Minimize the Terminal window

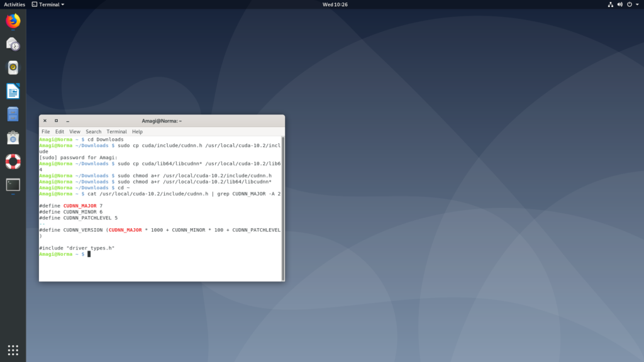pyautogui.click(x=68, y=121)
